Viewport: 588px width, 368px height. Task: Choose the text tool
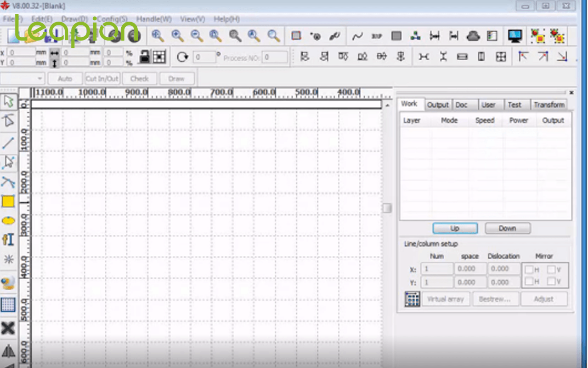coord(8,240)
